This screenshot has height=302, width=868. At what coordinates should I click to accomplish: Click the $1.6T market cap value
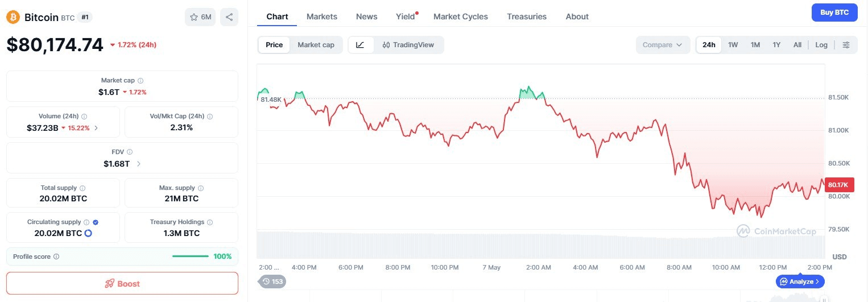pos(109,92)
